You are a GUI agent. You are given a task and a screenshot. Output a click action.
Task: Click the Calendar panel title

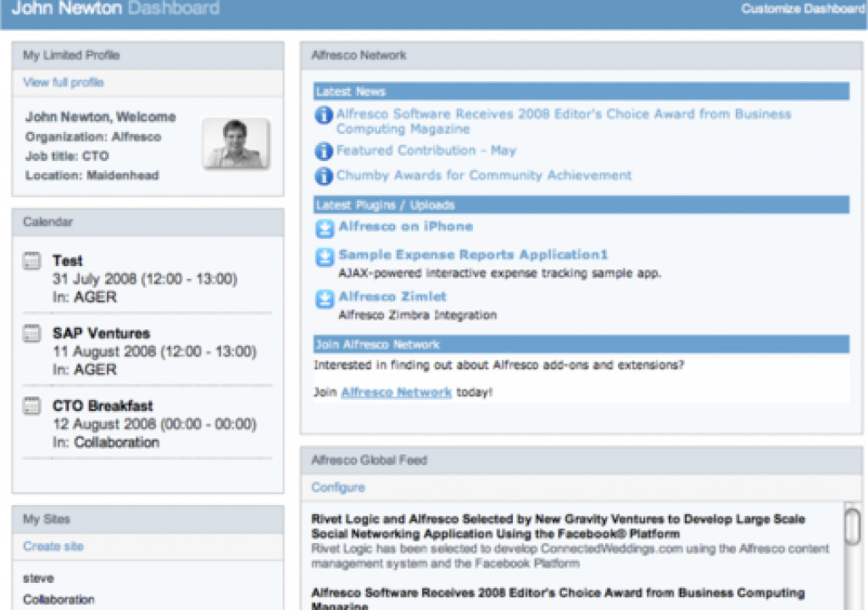pyautogui.click(x=47, y=222)
